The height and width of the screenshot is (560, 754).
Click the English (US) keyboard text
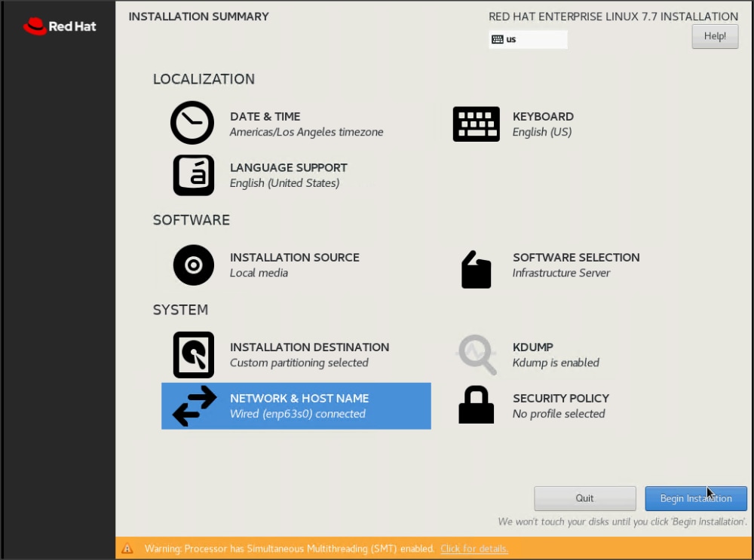pyautogui.click(x=542, y=132)
